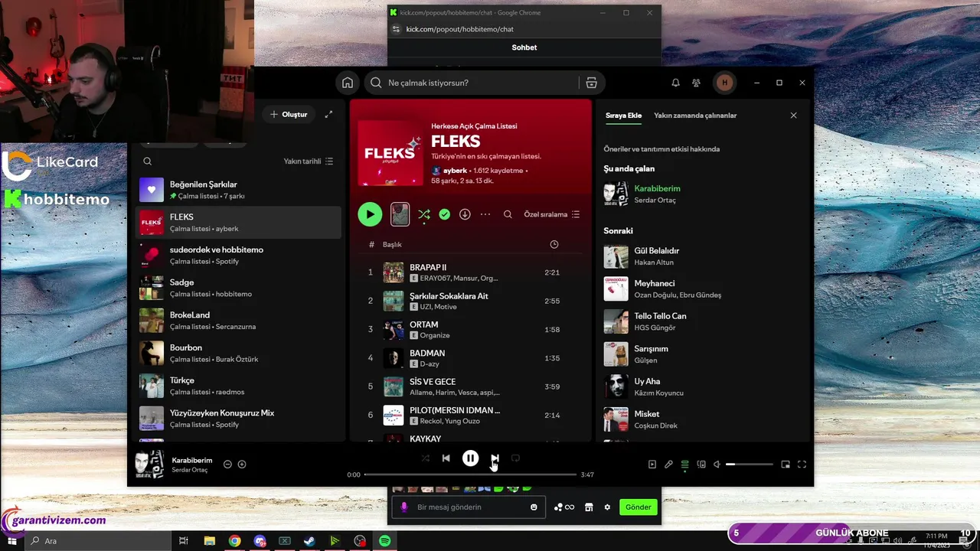Open the miniplayer
This screenshot has height=551, width=980.
(786, 465)
